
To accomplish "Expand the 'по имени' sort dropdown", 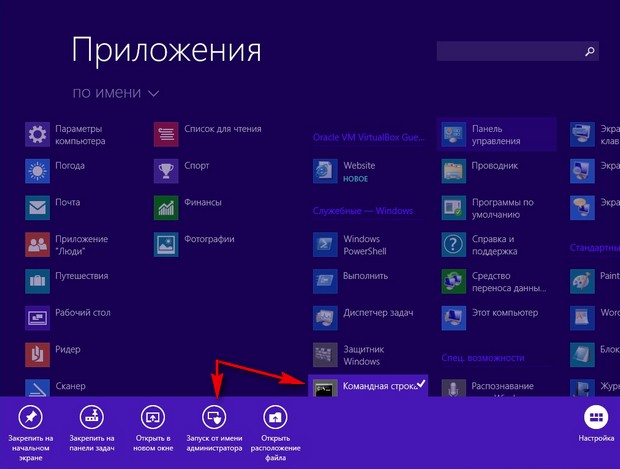I will point(116,93).
